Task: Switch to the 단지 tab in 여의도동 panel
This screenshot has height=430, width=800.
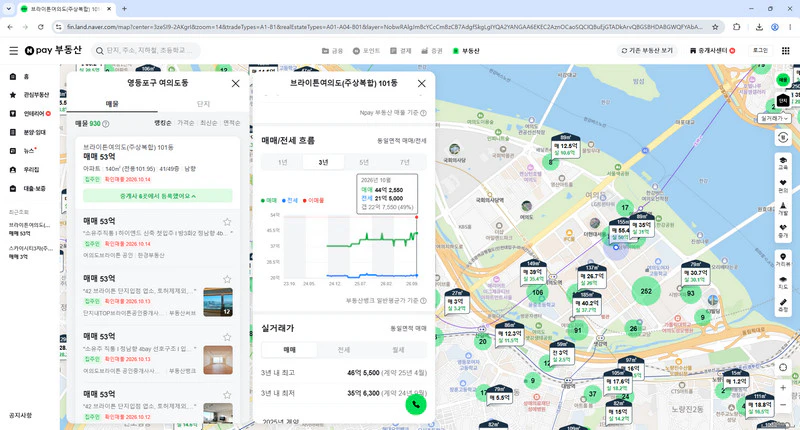Action: point(203,104)
